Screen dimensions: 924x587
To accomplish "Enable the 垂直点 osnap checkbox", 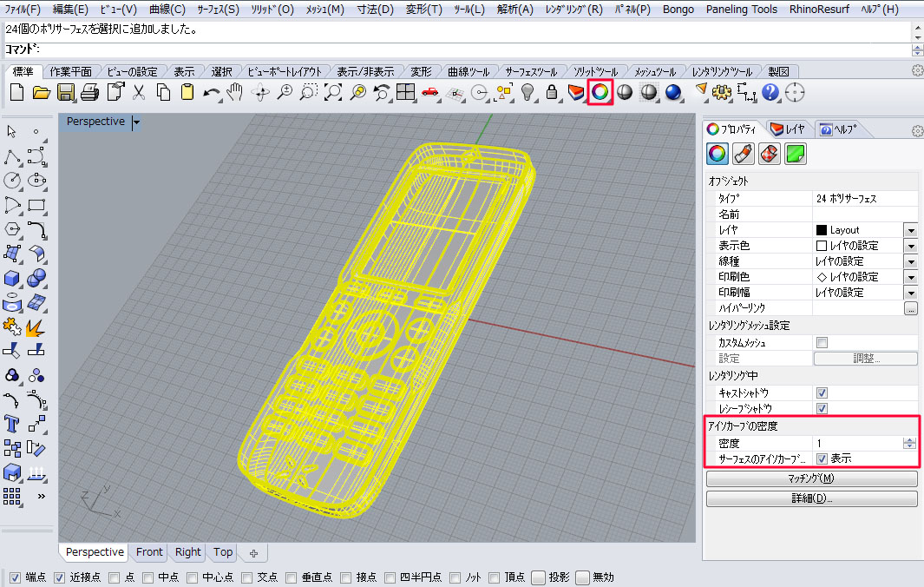I will 292,577.
